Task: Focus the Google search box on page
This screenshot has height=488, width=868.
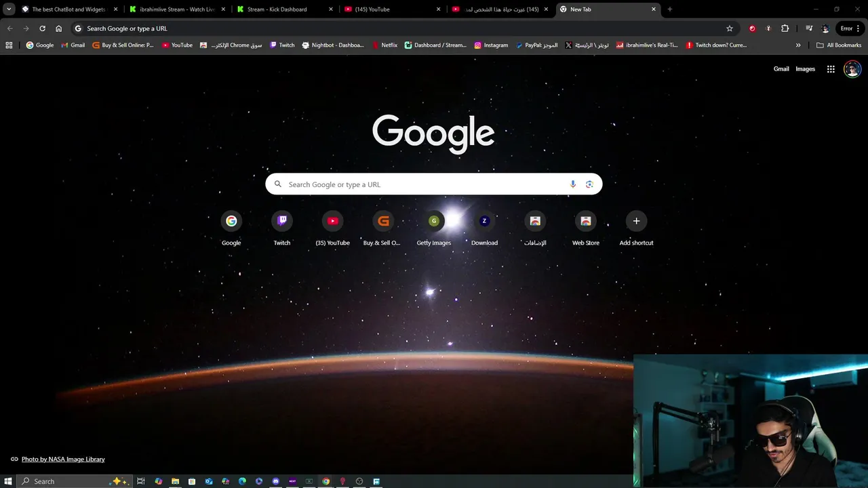Action: (x=434, y=184)
